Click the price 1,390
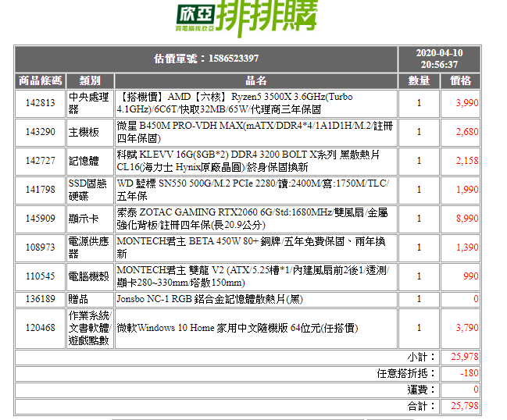This screenshot has height=420, width=507. 467,247
